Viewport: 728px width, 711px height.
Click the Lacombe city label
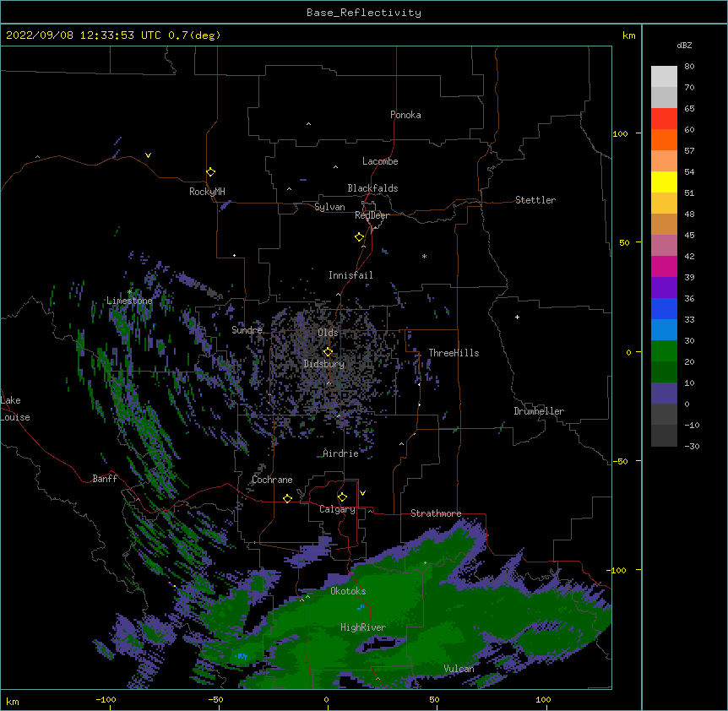tap(380, 161)
